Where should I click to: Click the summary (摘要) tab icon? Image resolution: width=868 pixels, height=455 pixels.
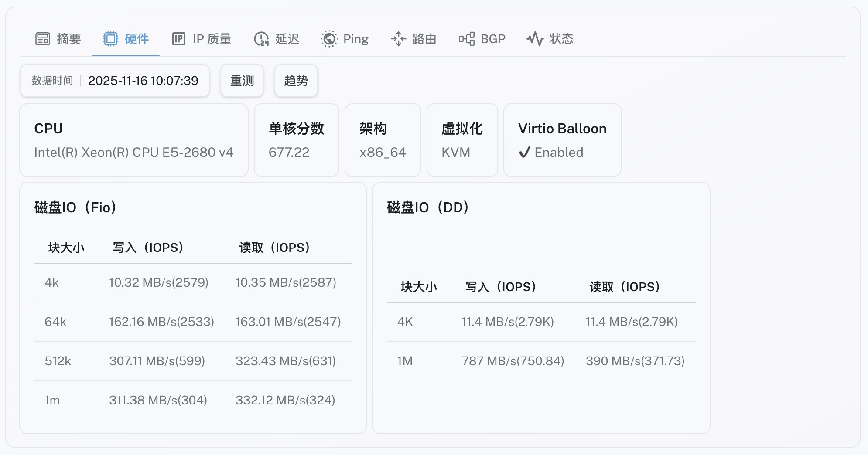tap(43, 39)
